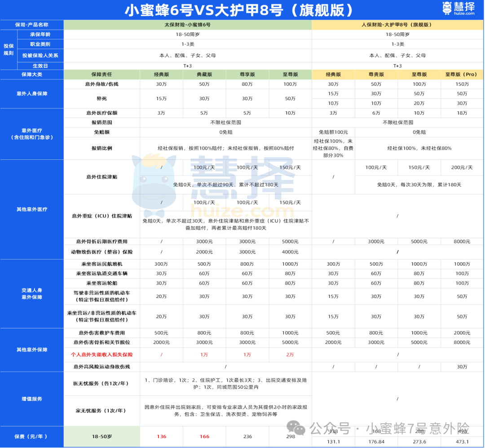Viewport: 485px width, 448px height.
Task: Click the 交通人身意外保障 category cell
Action: click(32, 294)
